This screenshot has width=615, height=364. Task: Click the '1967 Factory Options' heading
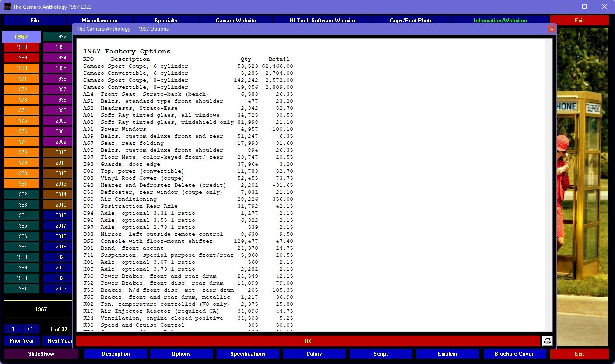click(x=127, y=51)
